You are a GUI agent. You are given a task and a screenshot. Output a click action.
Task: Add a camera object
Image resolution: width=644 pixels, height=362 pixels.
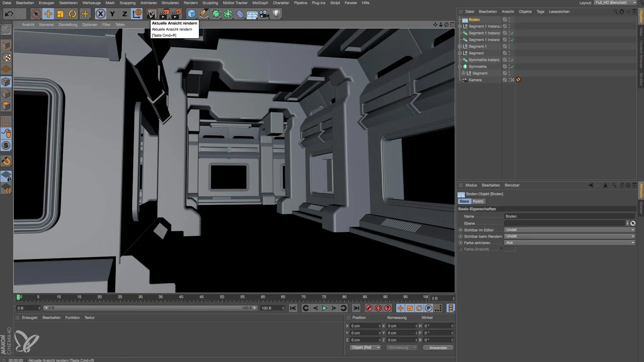pos(264,14)
